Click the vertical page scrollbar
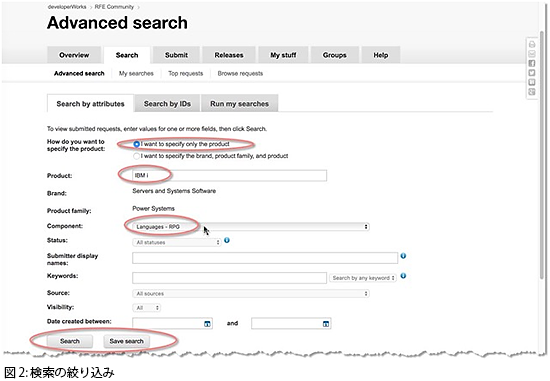The image size is (550, 381). (543, 154)
